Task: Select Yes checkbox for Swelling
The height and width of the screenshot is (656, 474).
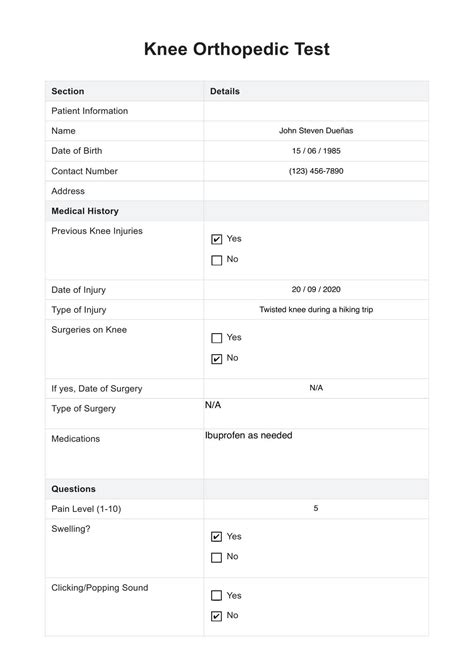Action: coord(216,537)
